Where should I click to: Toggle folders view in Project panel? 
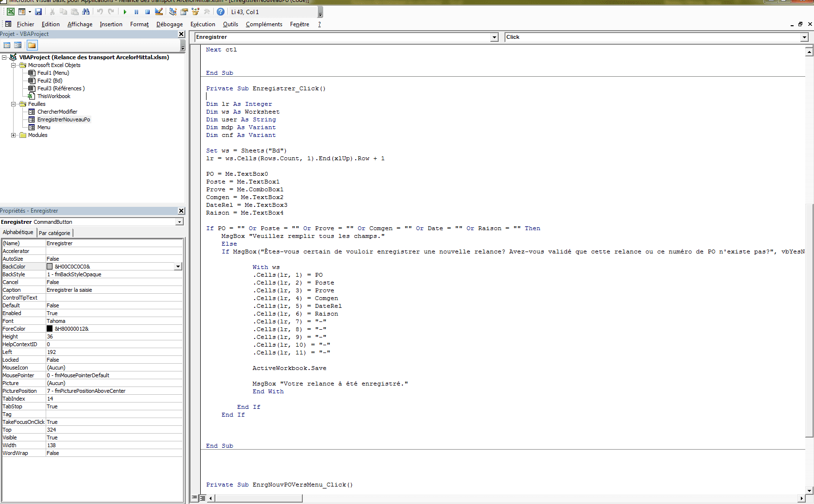click(x=32, y=45)
